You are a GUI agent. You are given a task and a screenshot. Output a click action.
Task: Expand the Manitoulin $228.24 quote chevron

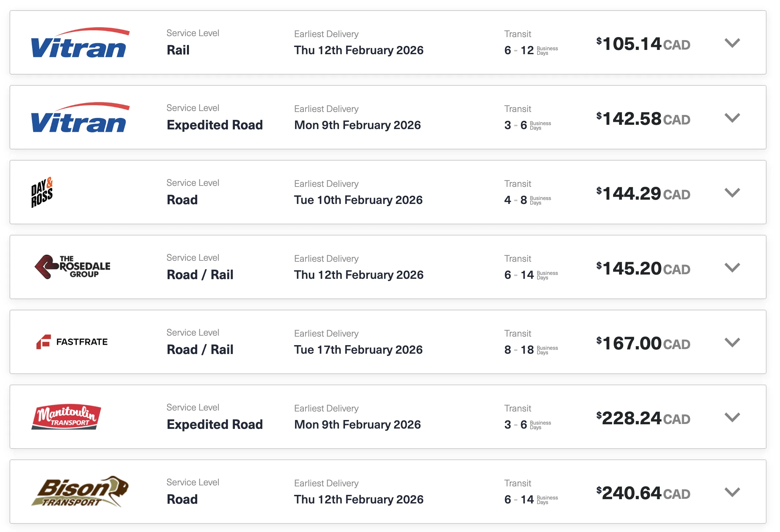point(732,417)
